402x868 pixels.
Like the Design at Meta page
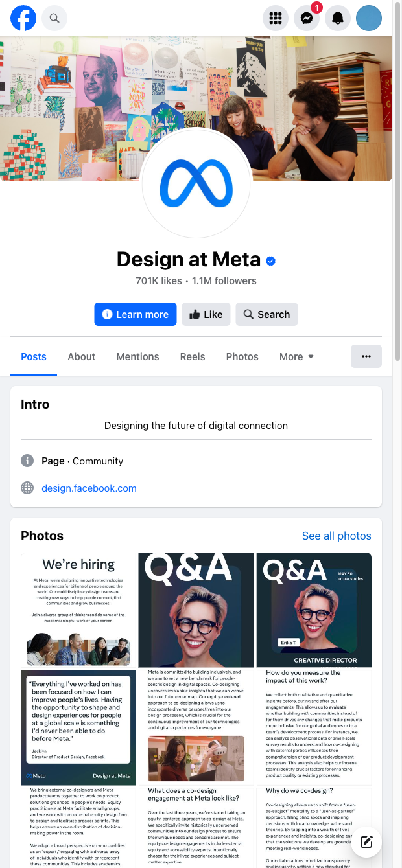[x=206, y=314]
